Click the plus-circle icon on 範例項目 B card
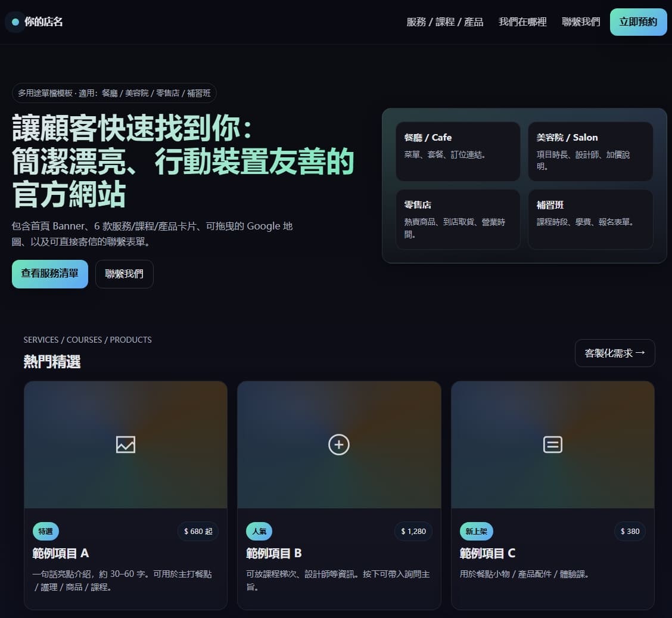 click(338, 444)
